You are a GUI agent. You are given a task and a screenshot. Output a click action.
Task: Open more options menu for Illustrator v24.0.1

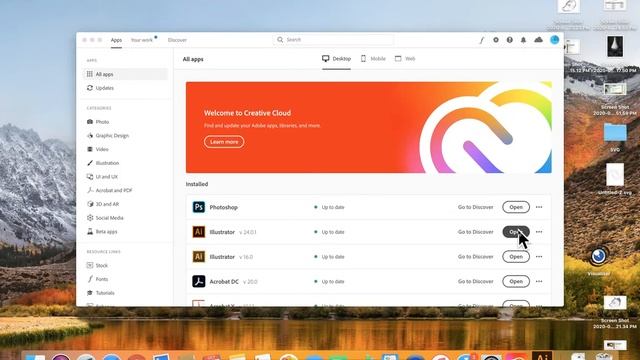539,232
